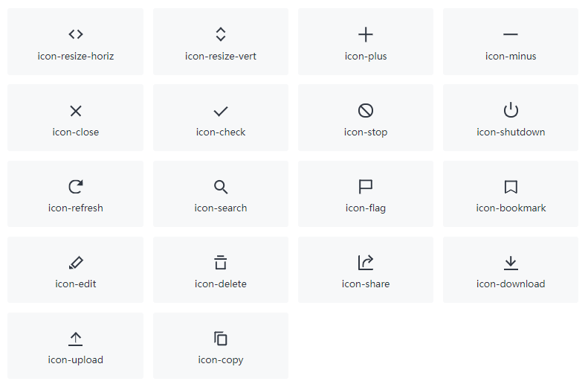Click the edit pencil icon
The image size is (588, 387).
click(76, 263)
